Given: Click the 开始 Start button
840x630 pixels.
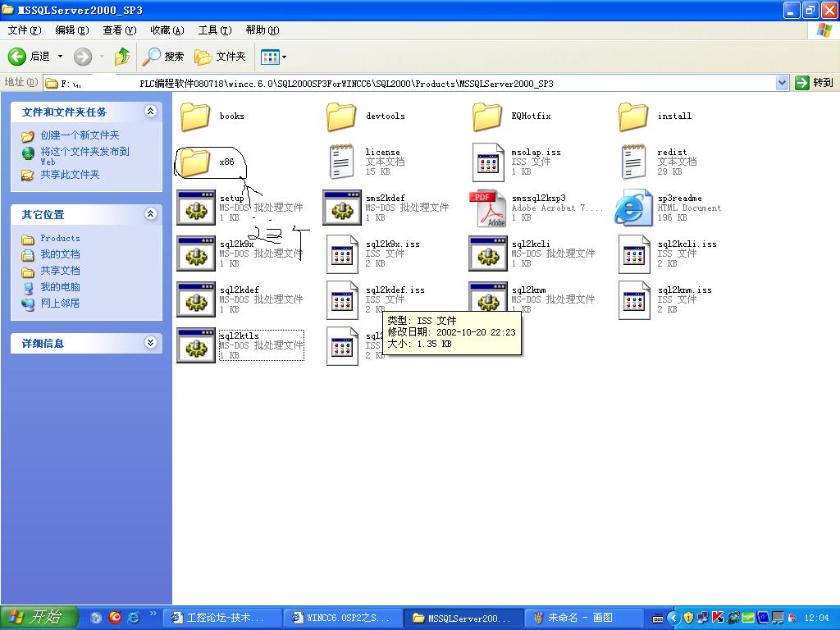Looking at the screenshot, I should click(x=39, y=618).
